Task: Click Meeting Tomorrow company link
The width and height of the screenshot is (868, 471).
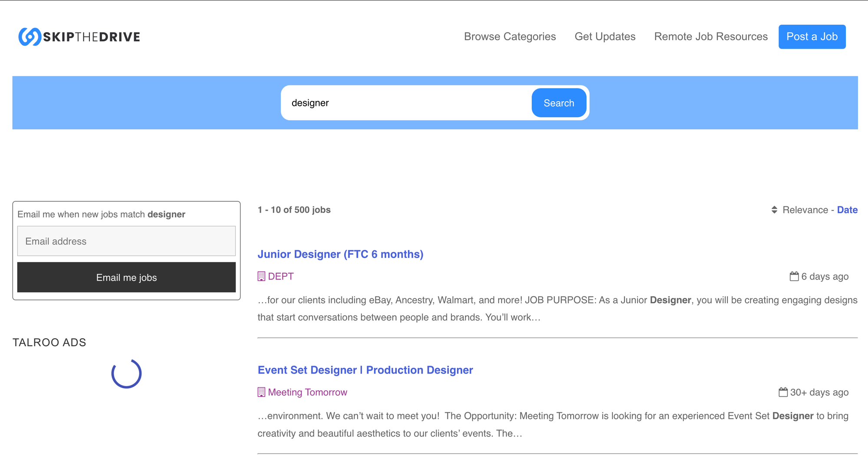Action: point(307,392)
